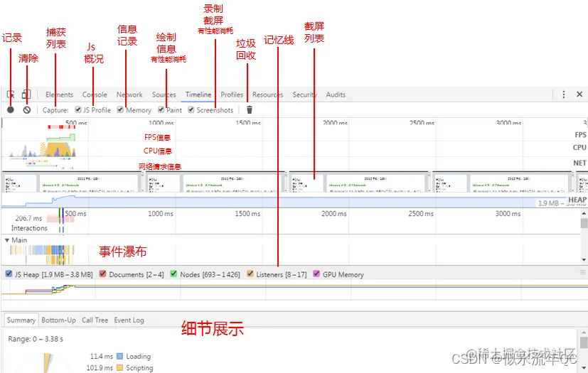Go to the Sources tab

point(164,94)
